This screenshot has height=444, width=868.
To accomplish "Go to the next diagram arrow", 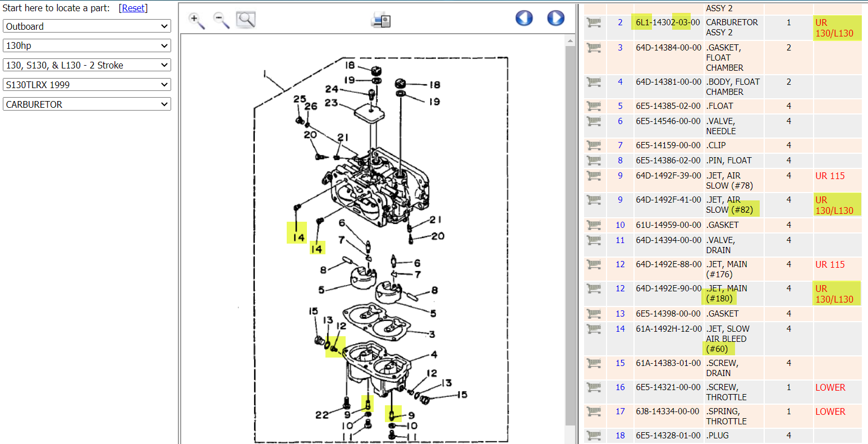I will 555,18.
